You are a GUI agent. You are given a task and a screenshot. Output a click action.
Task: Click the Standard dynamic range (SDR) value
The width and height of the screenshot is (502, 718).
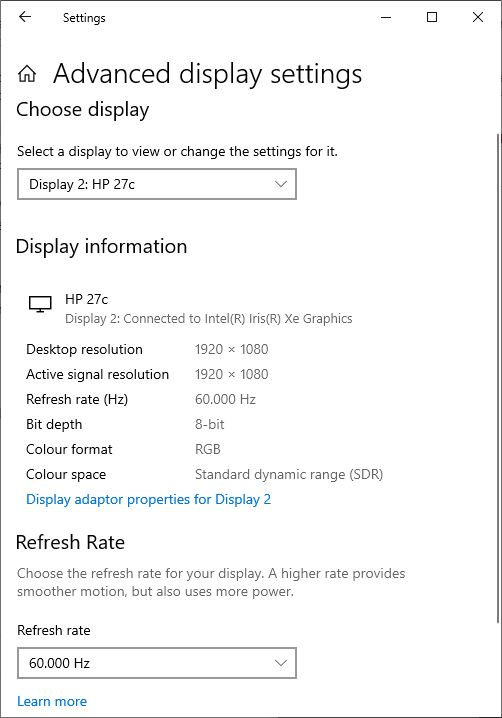289,474
